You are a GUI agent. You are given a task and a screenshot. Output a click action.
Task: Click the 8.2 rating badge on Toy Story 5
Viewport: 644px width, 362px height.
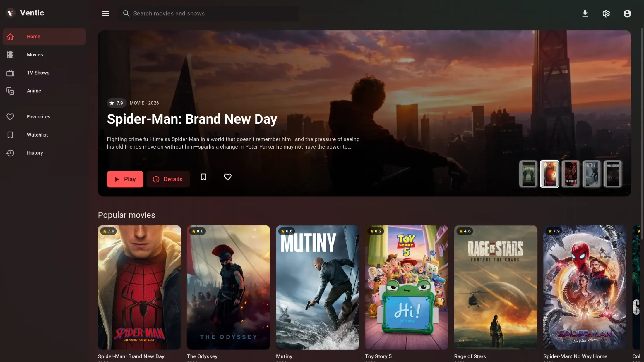pyautogui.click(x=376, y=231)
